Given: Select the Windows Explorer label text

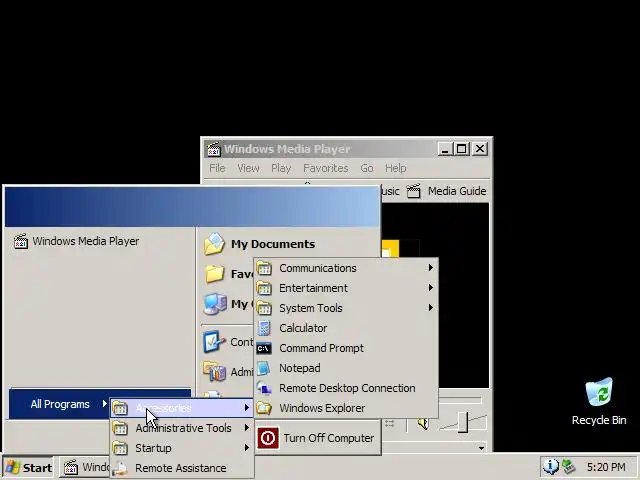Looking at the screenshot, I should click(x=322, y=408).
